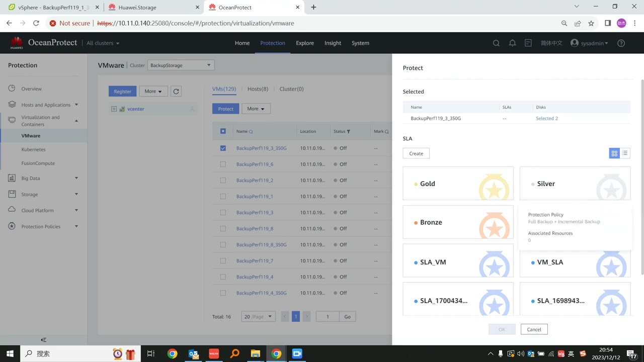Open the Explore menu

click(x=305, y=43)
